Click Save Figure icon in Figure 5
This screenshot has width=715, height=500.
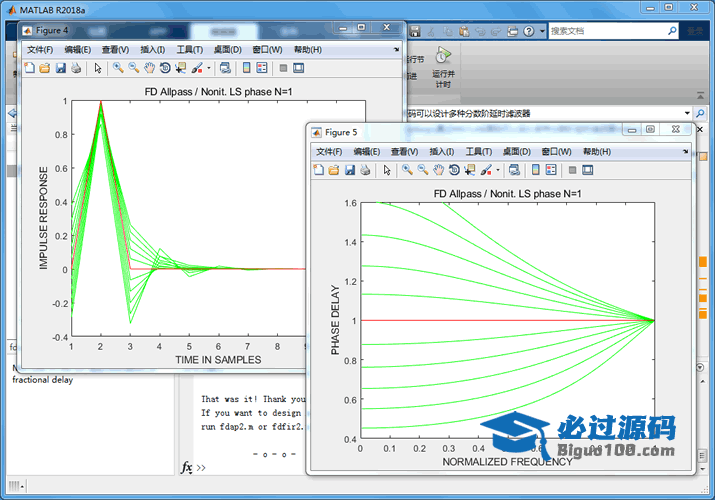[350, 170]
